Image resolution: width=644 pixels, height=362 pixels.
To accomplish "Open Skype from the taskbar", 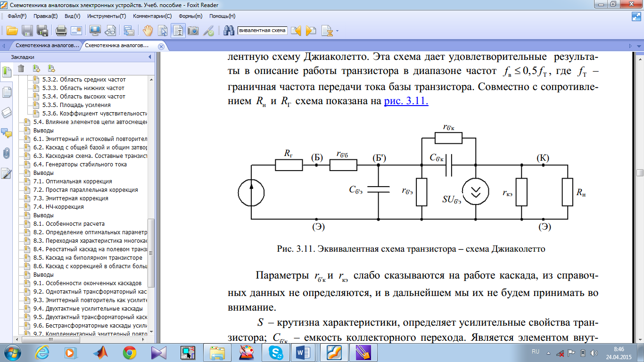I will click(276, 352).
